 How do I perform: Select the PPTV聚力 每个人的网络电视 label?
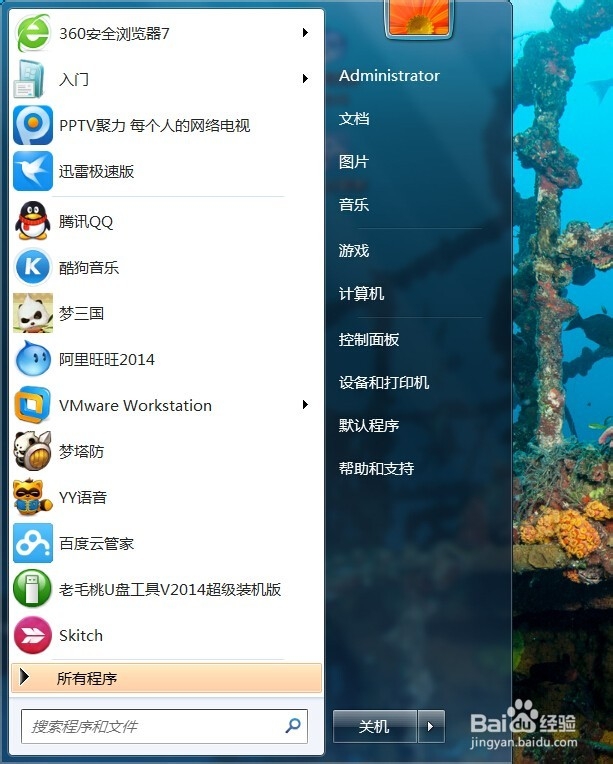(154, 126)
